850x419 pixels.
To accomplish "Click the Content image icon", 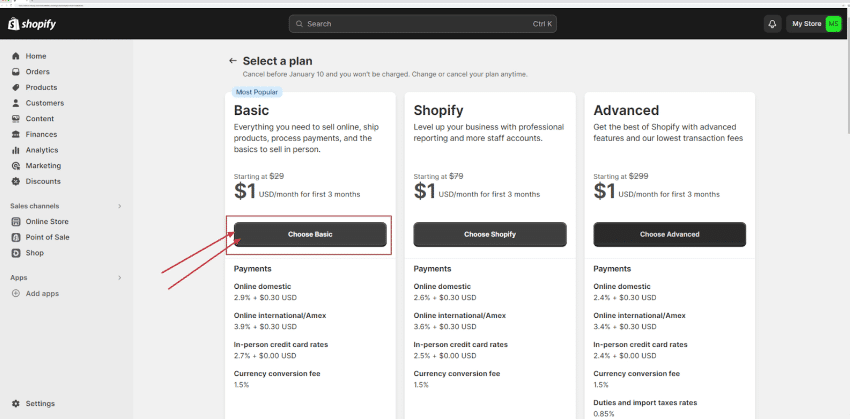I will click(16, 119).
